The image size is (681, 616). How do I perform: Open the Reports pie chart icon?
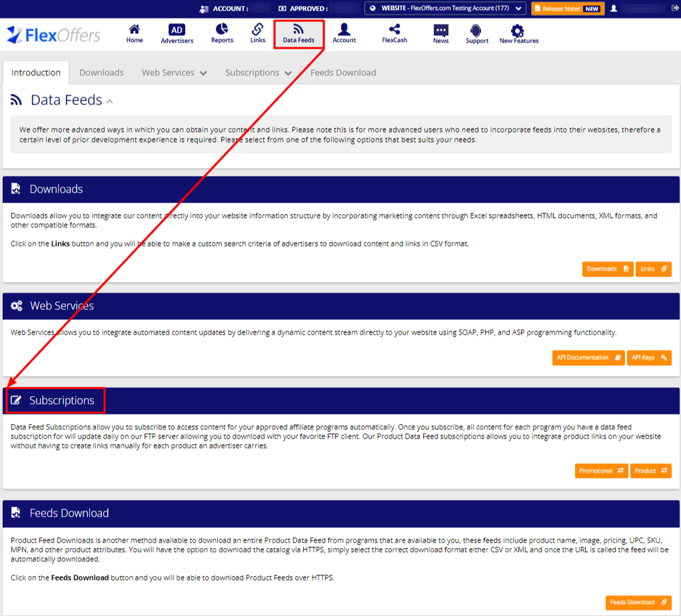(x=222, y=29)
